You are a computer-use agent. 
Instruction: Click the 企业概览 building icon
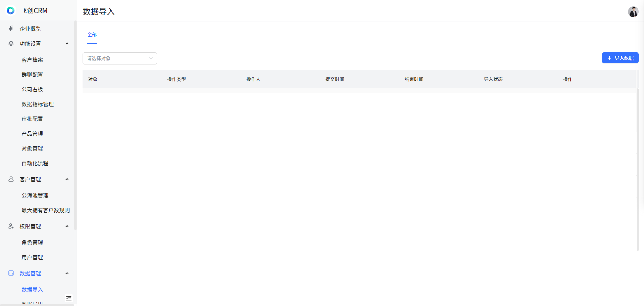(x=11, y=28)
